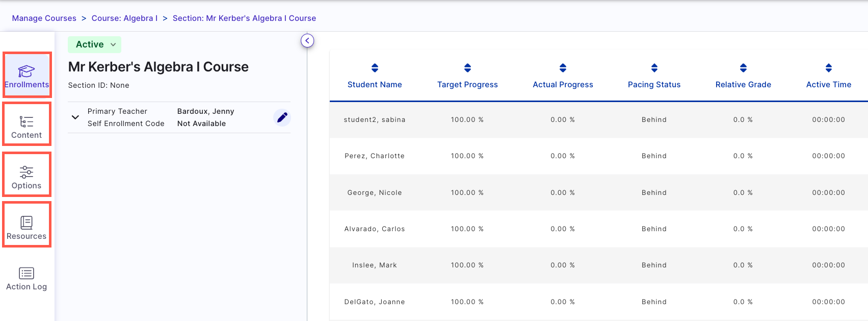The width and height of the screenshot is (868, 321).
Task: Click the "Section ID: None" text
Action: coord(99,85)
